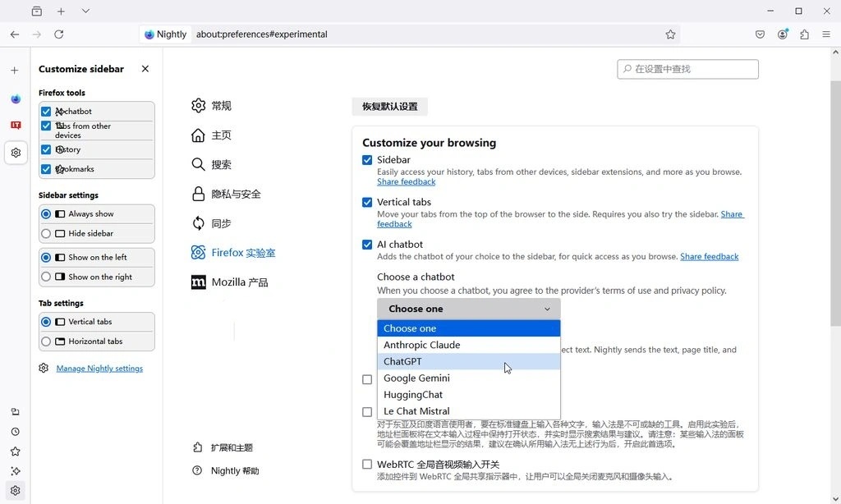Select Hide sidebar option
841x504 pixels.
46,234
